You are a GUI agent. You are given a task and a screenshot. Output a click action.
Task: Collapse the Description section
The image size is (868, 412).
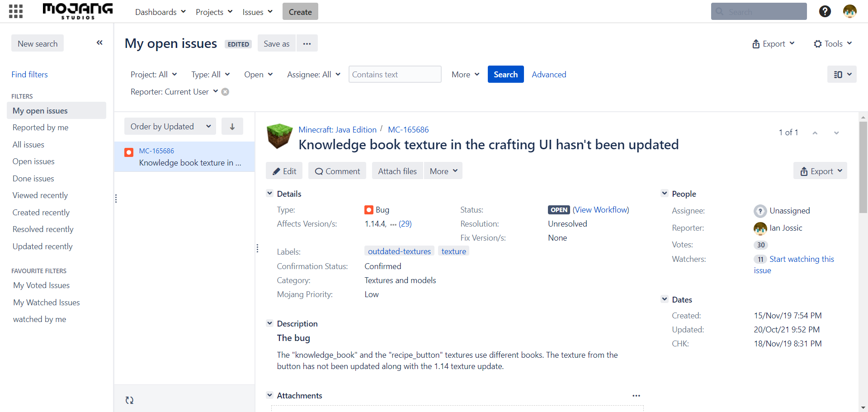pyautogui.click(x=270, y=323)
